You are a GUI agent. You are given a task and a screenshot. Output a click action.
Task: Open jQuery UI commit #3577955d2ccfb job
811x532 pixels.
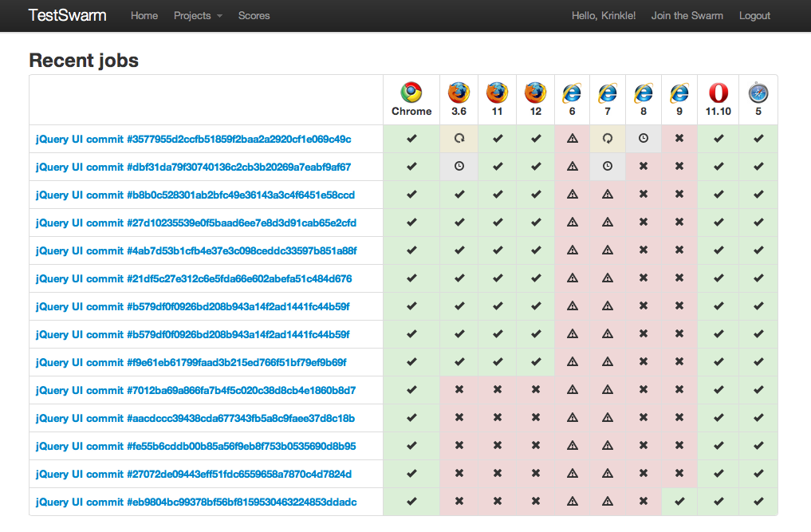tap(194, 140)
